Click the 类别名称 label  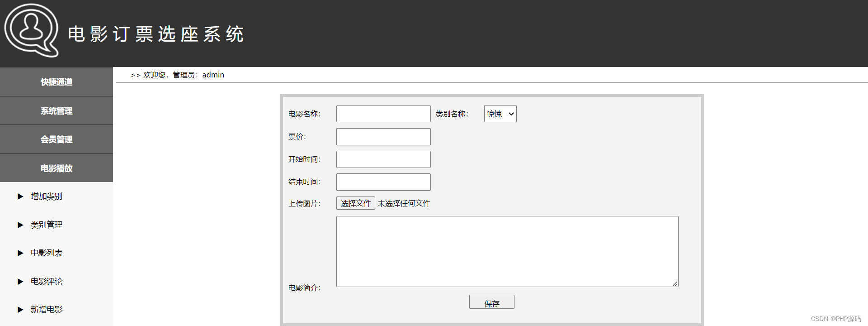click(x=452, y=114)
